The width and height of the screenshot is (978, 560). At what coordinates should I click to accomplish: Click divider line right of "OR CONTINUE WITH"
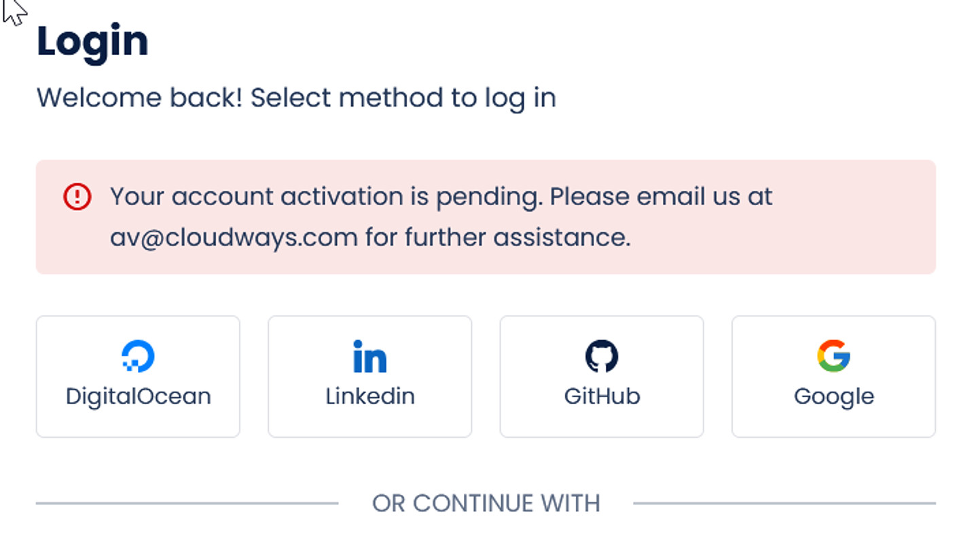784,504
